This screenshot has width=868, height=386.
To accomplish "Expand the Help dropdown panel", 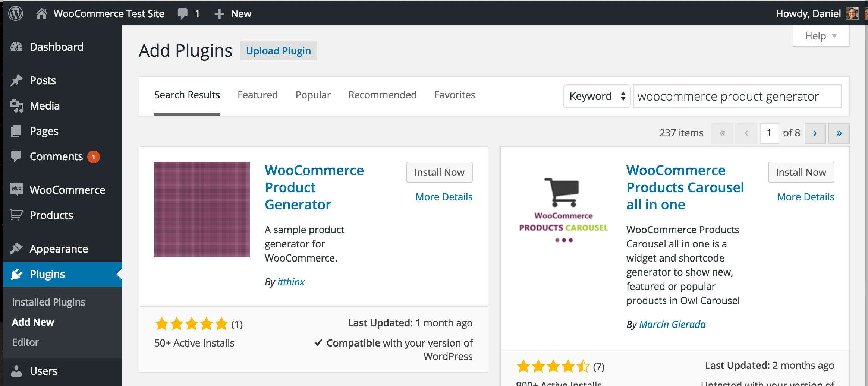I will pos(821,36).
